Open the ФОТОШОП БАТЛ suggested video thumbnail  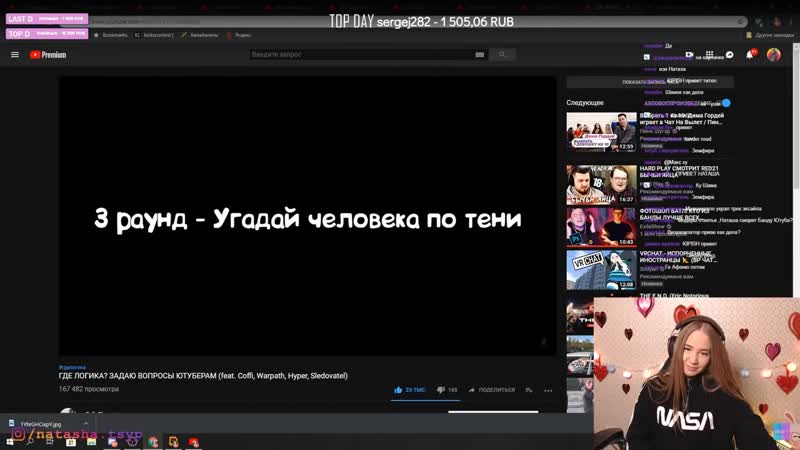tap(601, 227)
